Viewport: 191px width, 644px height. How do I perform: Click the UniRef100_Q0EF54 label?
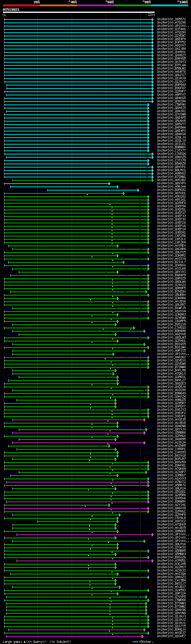(171, 206)
